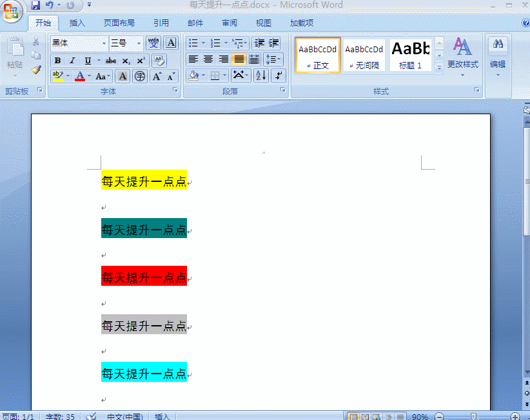Screen dimensions: 530x420
Task: Open the 引用 tab
Action: point(161,23)
